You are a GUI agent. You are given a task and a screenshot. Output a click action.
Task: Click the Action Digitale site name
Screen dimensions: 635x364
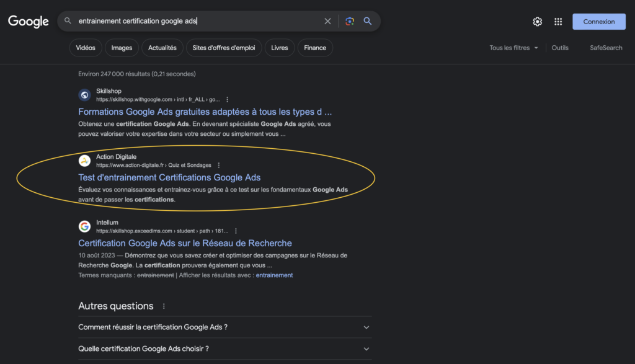click(x=116, y=157)
